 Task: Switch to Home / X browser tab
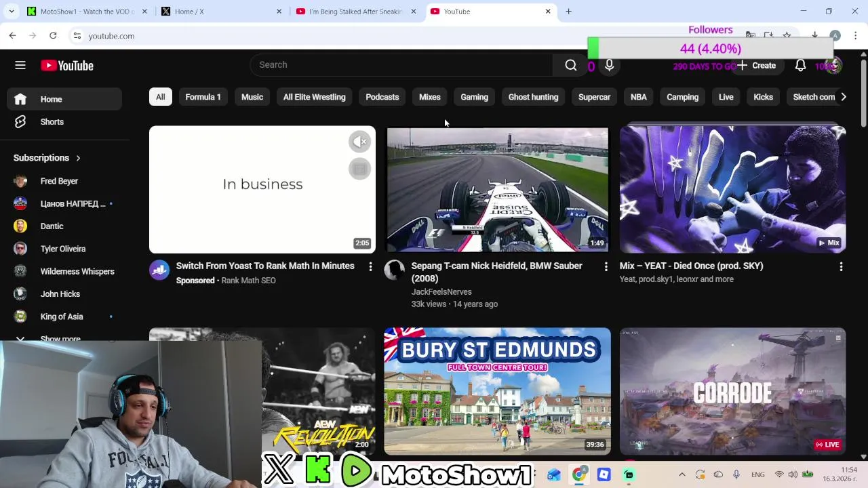(x=220, y=12)
